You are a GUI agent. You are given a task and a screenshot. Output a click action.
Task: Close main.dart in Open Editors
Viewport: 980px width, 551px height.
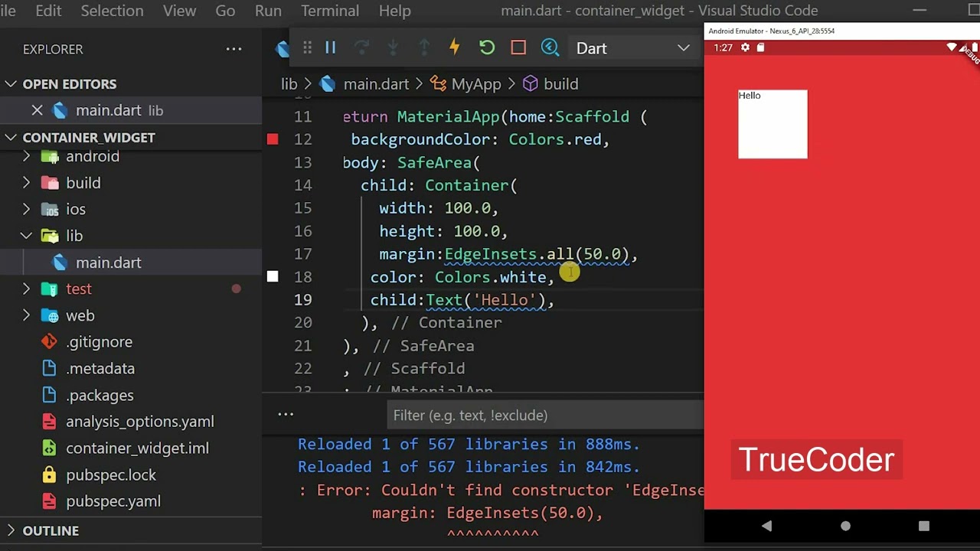[37, 110]
